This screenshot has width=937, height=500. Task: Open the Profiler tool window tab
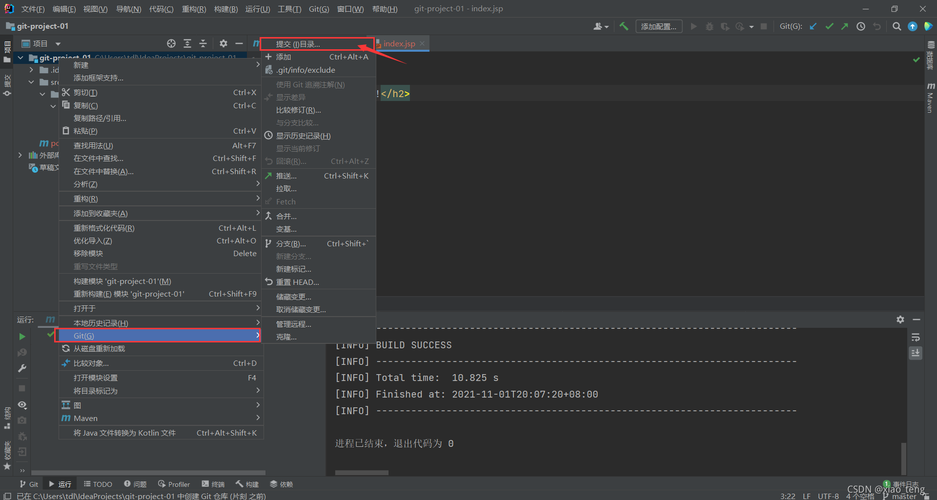point(174,484)
